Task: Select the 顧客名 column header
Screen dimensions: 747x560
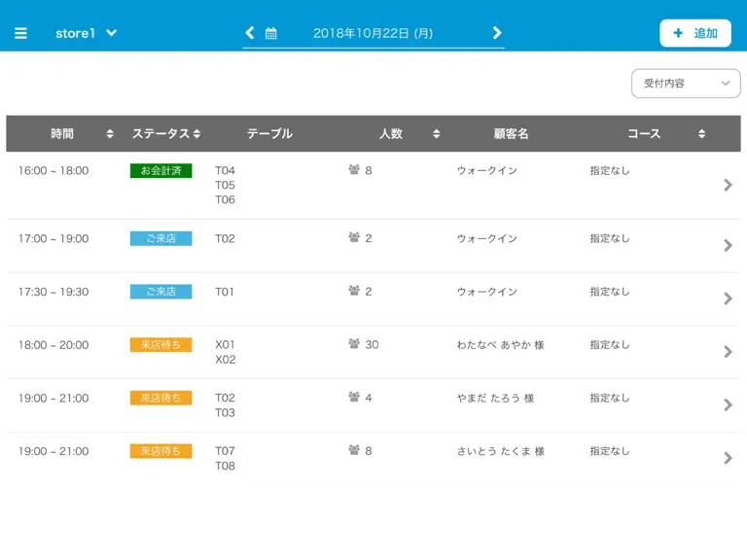Action: 511,134
